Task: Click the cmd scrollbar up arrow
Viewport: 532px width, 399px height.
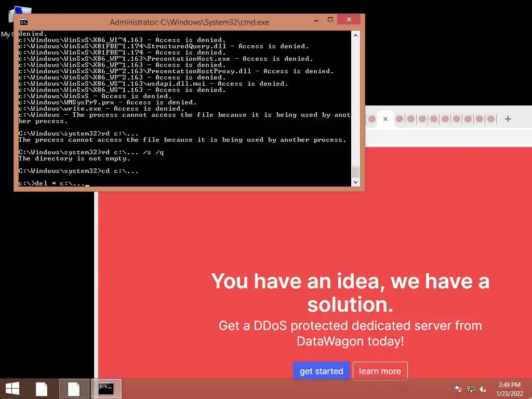Action: (355, 35)
